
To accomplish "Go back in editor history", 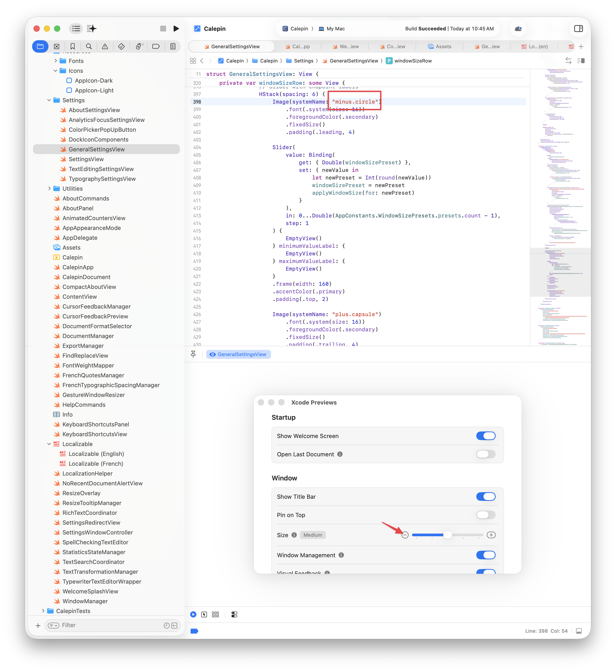I will (202, 61).
